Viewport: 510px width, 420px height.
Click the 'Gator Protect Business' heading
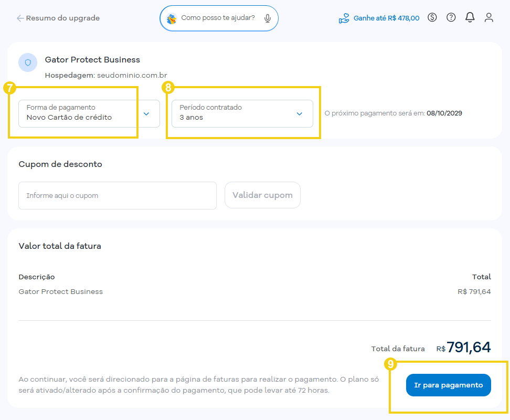pos(92,60)
